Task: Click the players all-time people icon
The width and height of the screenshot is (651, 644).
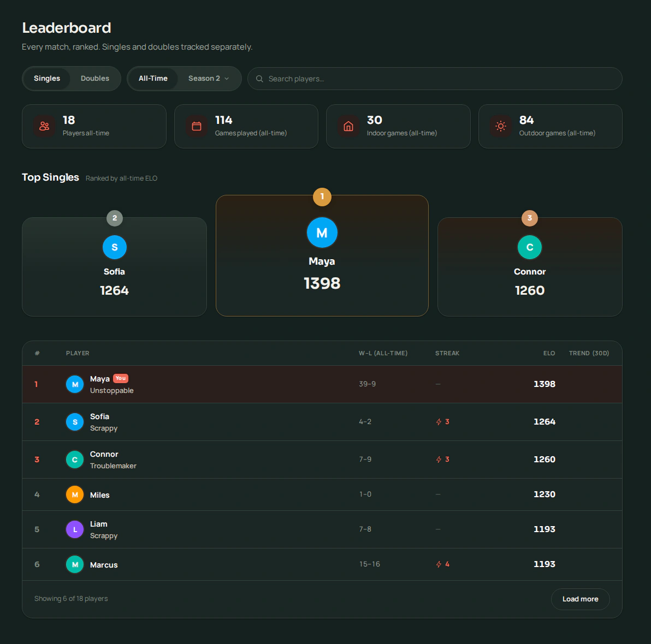Action: (x=44, y=126)
